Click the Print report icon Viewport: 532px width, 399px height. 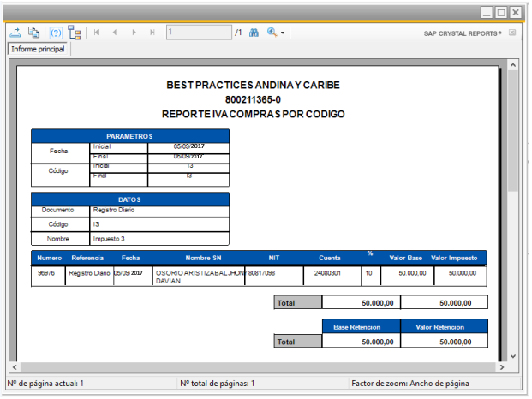tap(34, 33)
